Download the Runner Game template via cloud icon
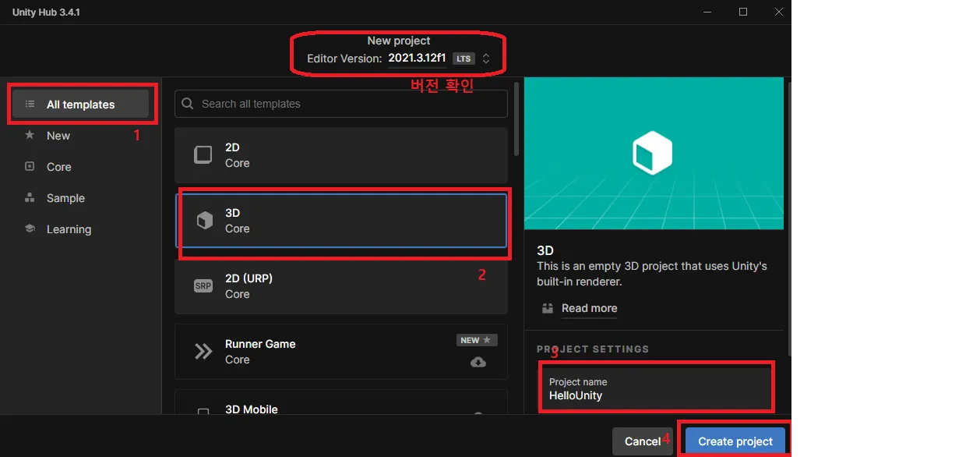This screenshot has width=980, height=457. (x=478, y=362)
